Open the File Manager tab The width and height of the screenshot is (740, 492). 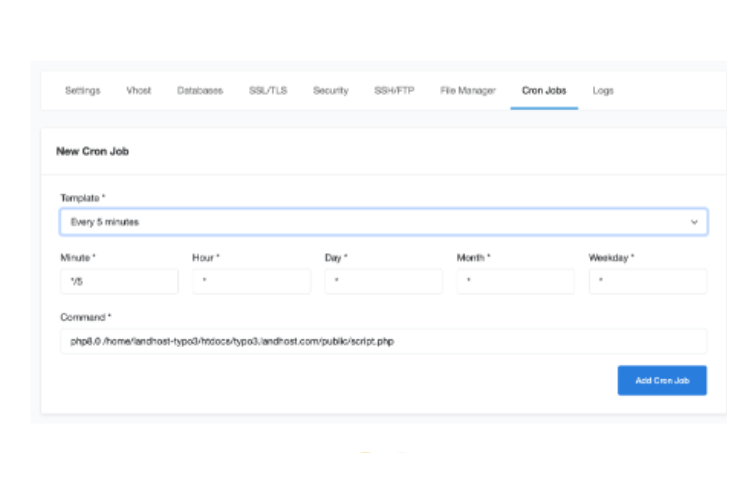click(467, 91)
